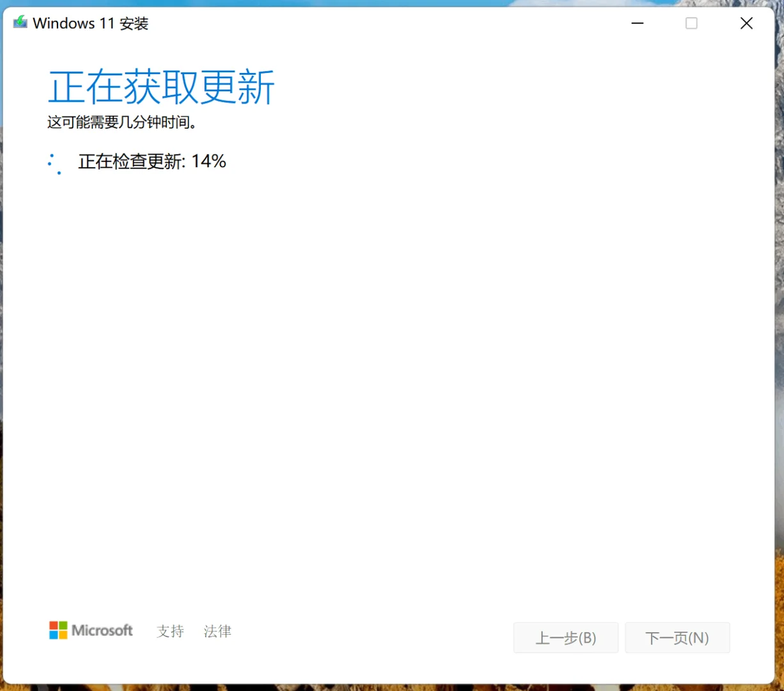Image resolution: width=784 pixels, height=691 pixels.
Task: Click the Windows 11 installer icon in title bar
Action: click(x=19, y=22)
